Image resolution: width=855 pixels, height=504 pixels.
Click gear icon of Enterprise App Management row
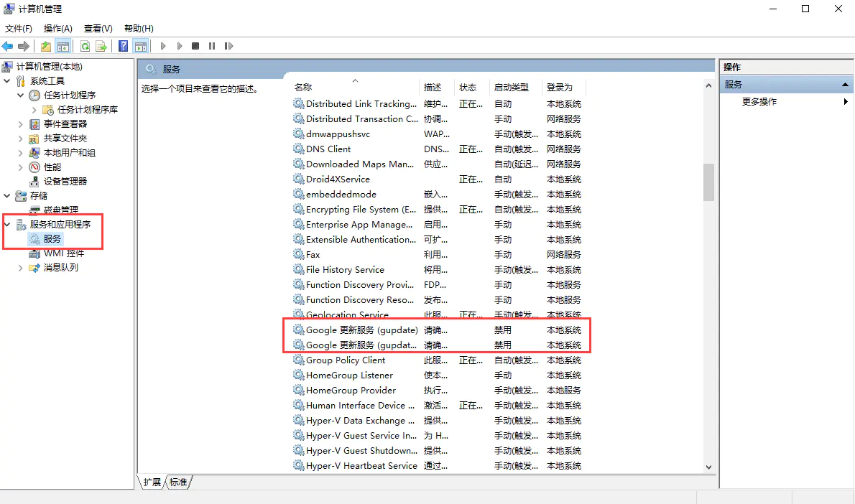pos(298,224)
